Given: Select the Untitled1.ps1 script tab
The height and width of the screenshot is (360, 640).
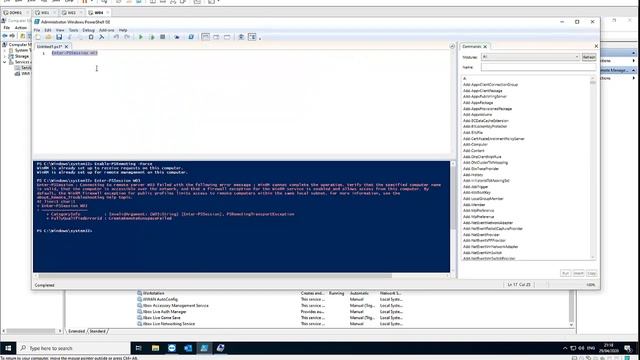Looking at the screenshot, I should (49, 47).
